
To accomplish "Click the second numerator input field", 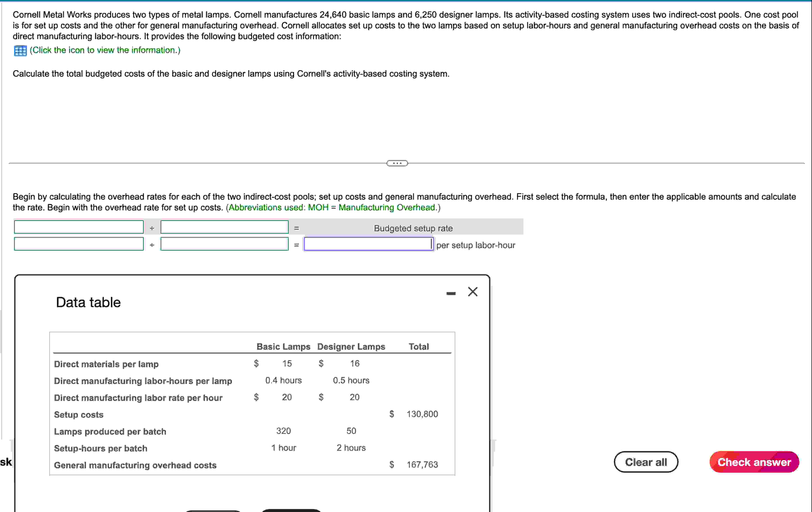I will point(79,244).
